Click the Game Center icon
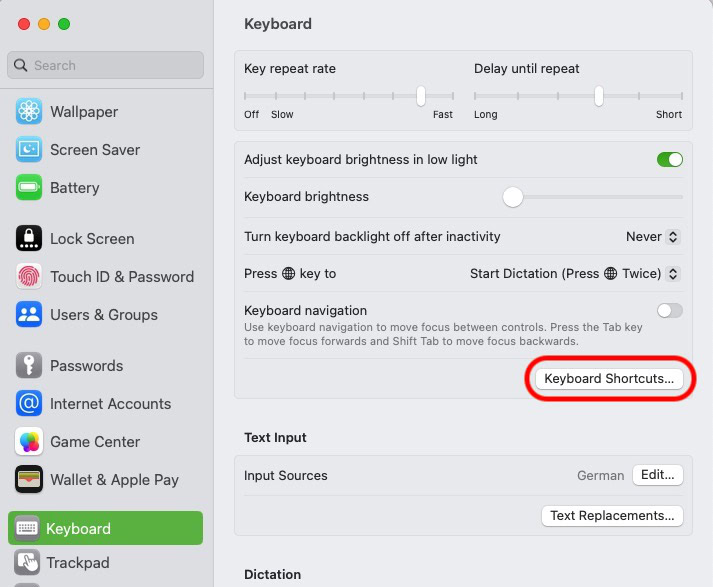This screenshot has height=587, width=713. tap(29, 442)
